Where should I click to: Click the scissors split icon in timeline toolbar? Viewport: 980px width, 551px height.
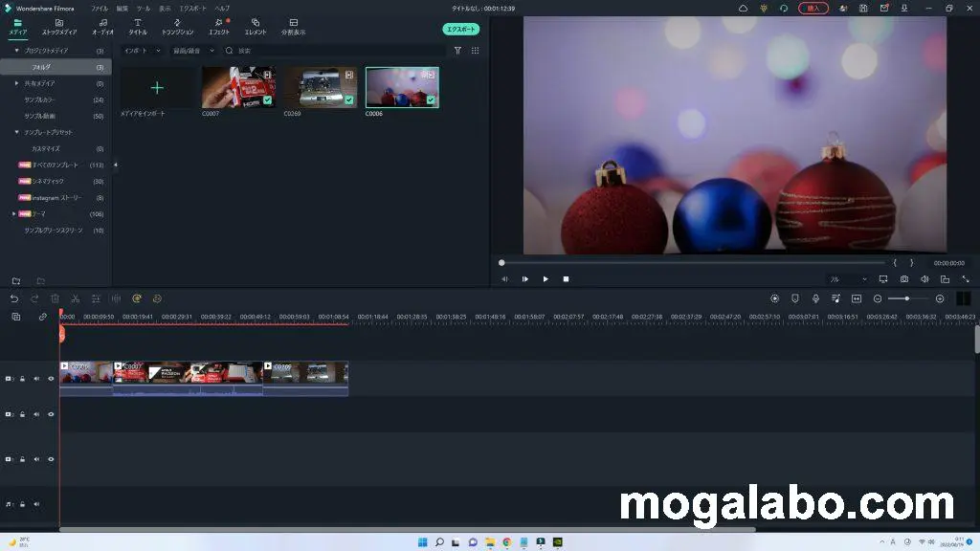75,298
